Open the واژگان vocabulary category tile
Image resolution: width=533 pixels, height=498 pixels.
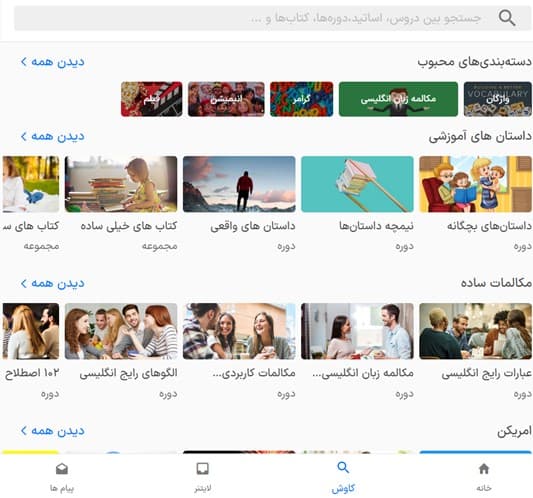click(498, 99)
